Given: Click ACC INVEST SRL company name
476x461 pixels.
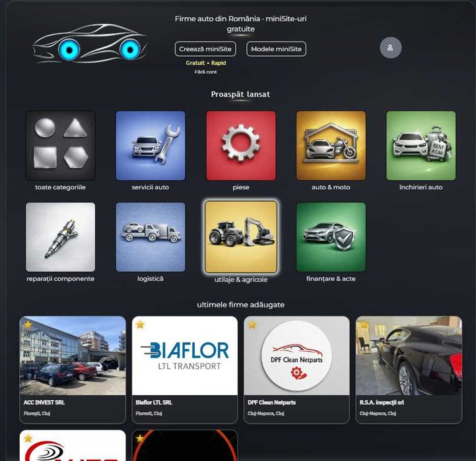Looking at the screenshot, I should [44, 402].
